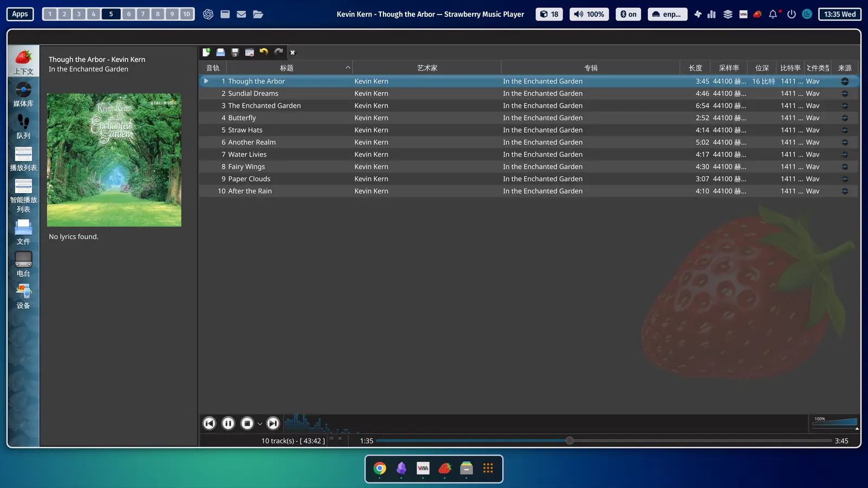868x488 pixels.
Task: Close the current playlist tab
Action: (292, 53)
